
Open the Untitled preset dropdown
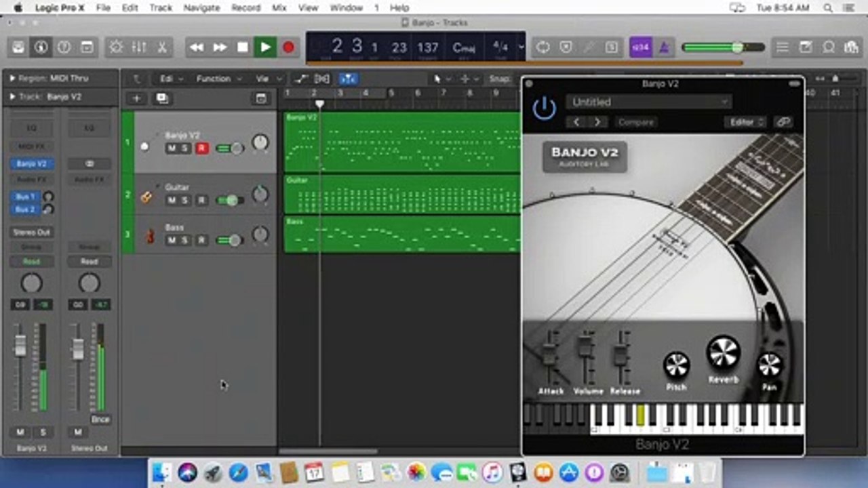coord(648,102)
